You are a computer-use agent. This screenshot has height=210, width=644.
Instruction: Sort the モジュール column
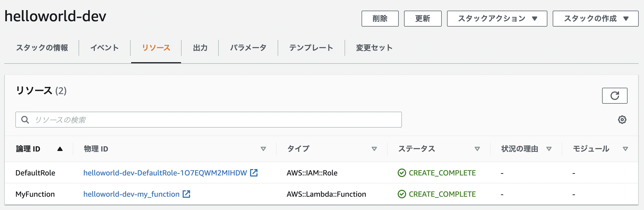coord(625,149)
